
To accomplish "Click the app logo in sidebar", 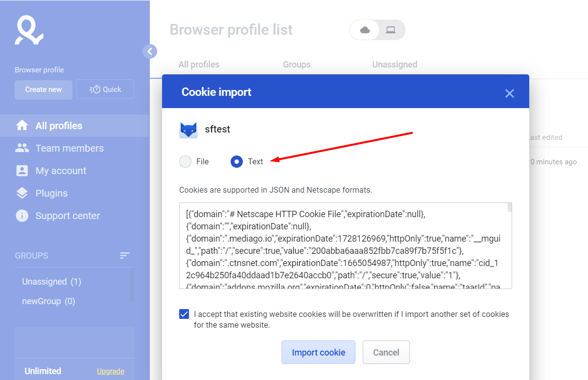I will pyautogui.click(x=29, y=30).
